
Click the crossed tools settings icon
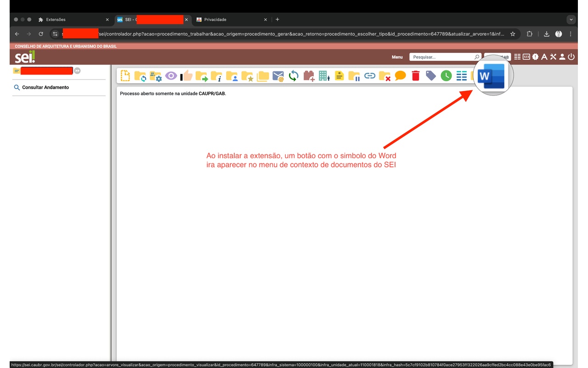(x=553, y=57)
